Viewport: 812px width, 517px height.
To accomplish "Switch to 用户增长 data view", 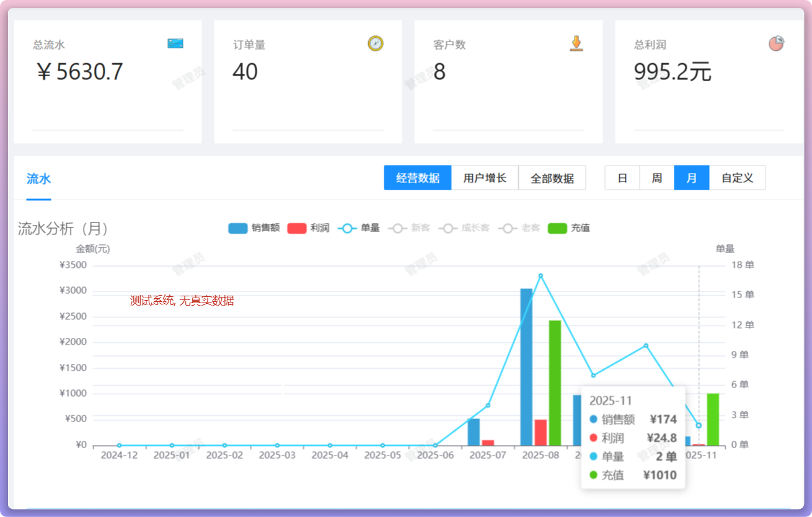I will tap(485, 178).
